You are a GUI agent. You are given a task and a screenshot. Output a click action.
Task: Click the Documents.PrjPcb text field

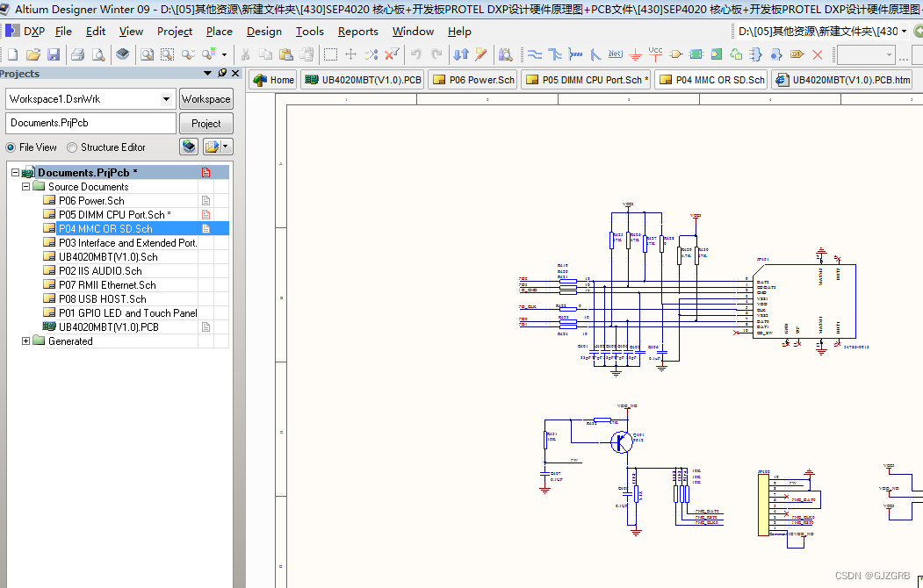click(90, 124)
